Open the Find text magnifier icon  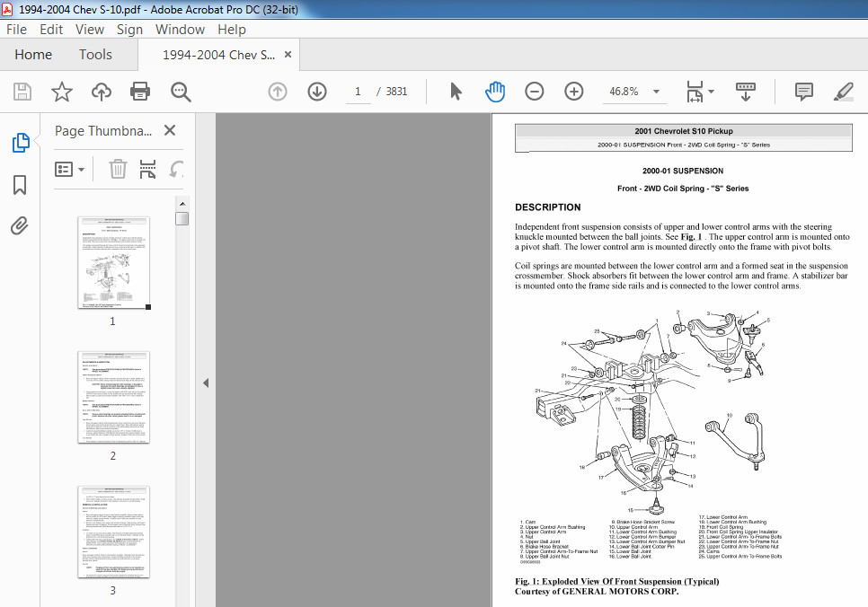[x=181, y=92]
